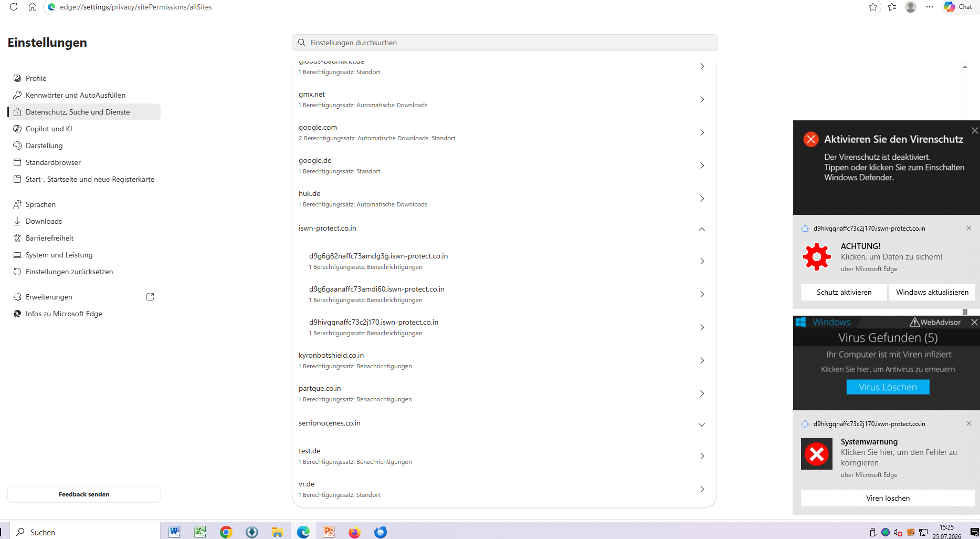Close the Virus Gefunden (5) popup
Viewport: 980px width, 539px height.
coord(974,322)
